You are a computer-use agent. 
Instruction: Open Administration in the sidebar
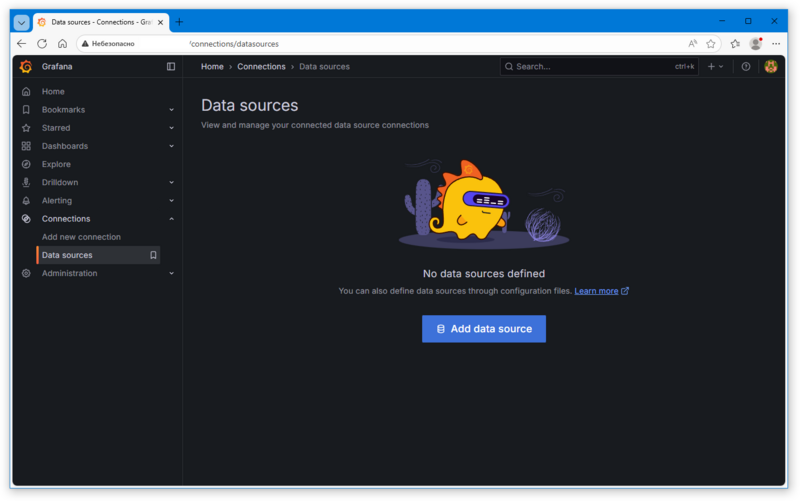69,273
